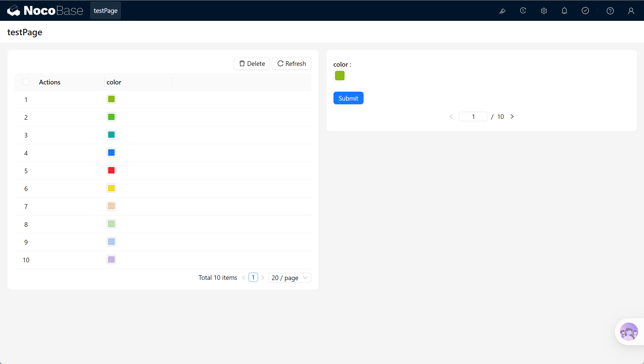
Task: Switch to the testPage menu tab
Action: [x=106, y=11]
